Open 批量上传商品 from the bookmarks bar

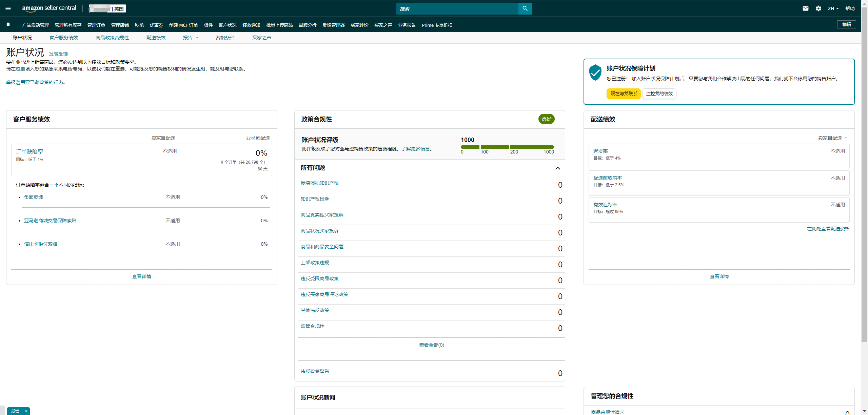tap(279, 25)
